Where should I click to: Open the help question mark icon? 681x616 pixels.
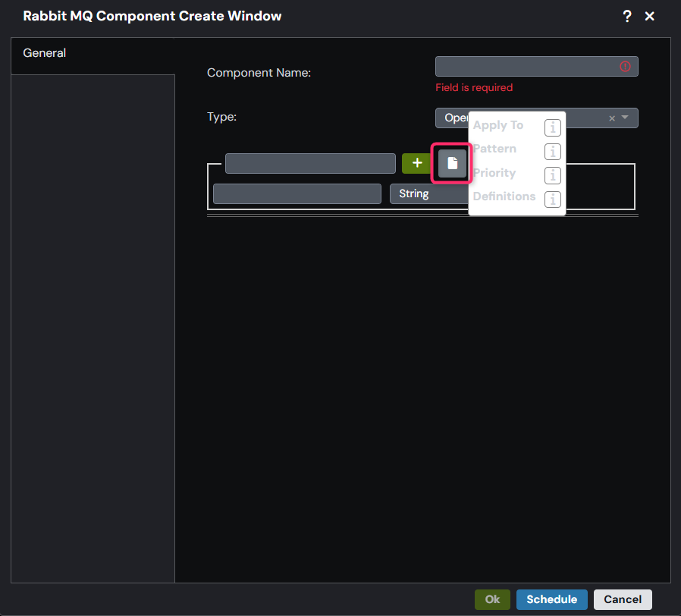pos(626,17)
